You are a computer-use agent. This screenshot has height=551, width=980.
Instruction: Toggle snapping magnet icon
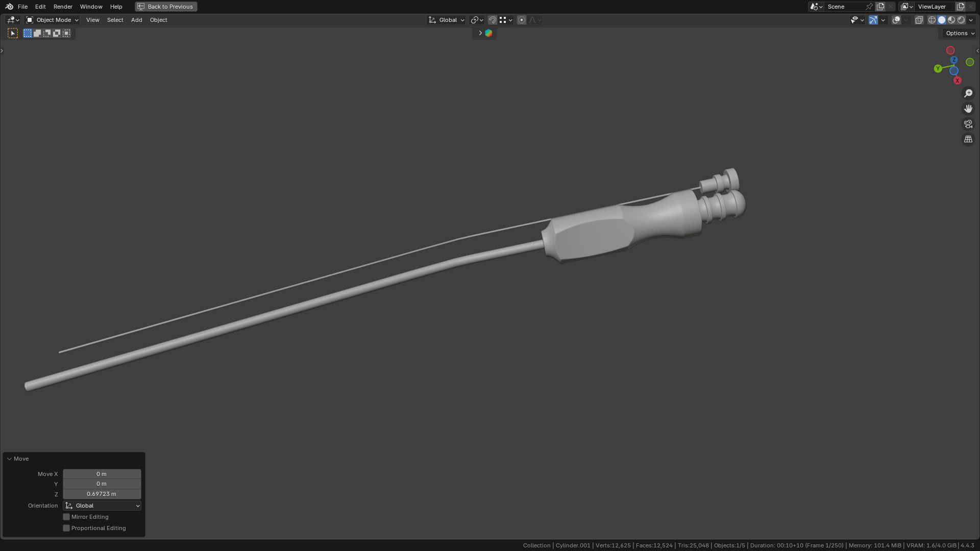point(492,20)
